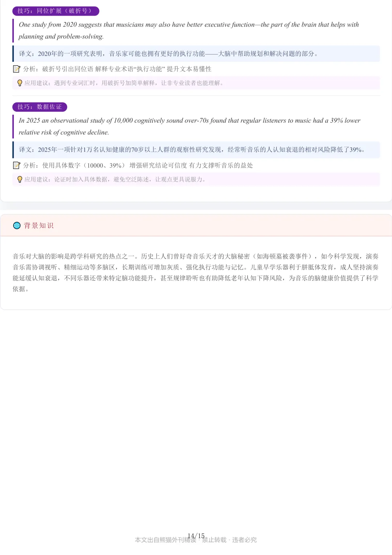The image size is (392, 555).
Task: Click the lightbulb icon before 论证时加入具体数据 tip
Action: 20,179
